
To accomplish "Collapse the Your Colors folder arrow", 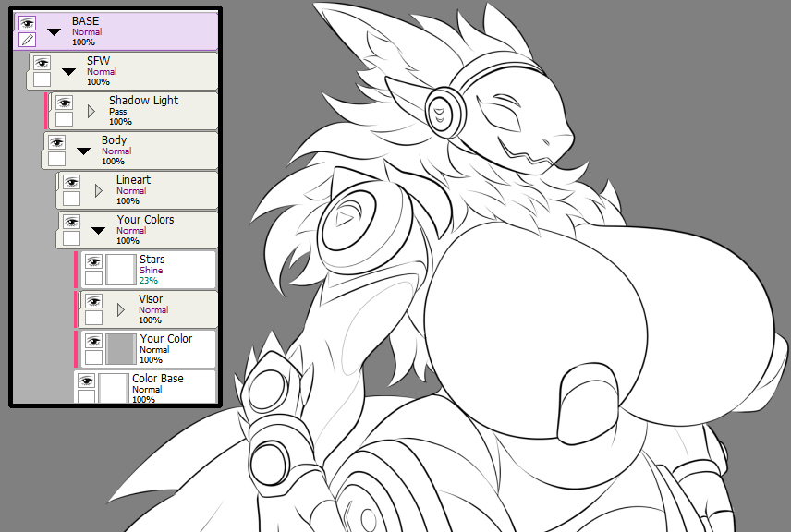I will [98, 231].
